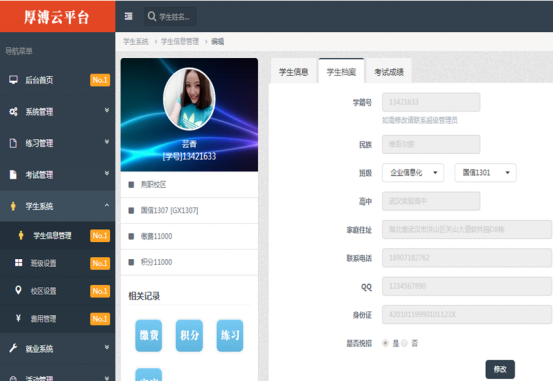The width and height of the screenshot is (554, 381).
Task: Switch to the 考试成绩 tab
Action: click(389, 72)
